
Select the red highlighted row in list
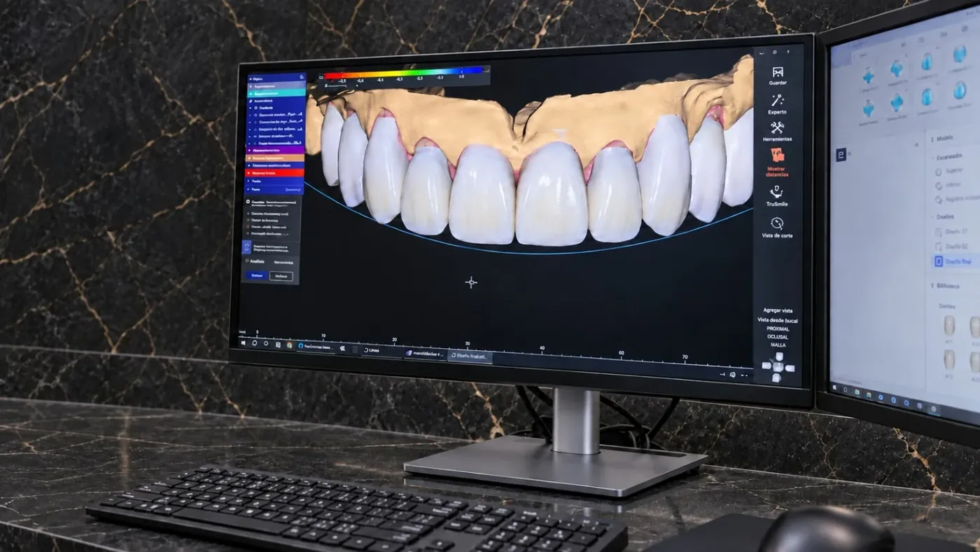coord(275,172)
